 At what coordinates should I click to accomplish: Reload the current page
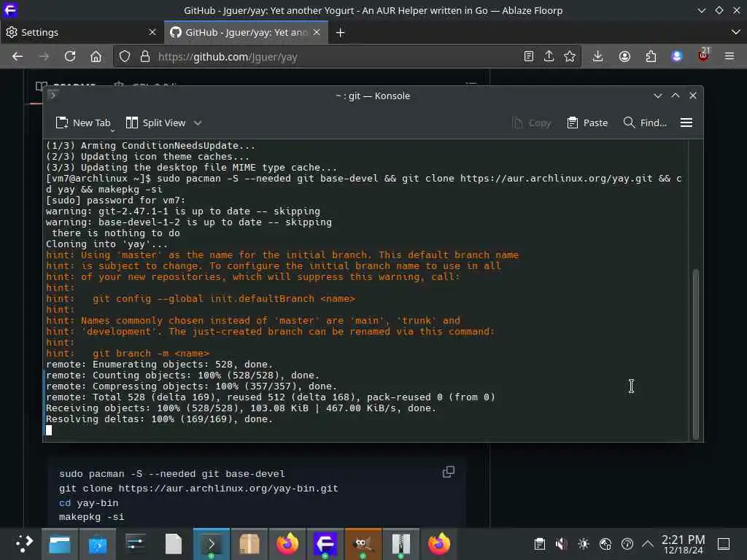(x=70, y=57)
